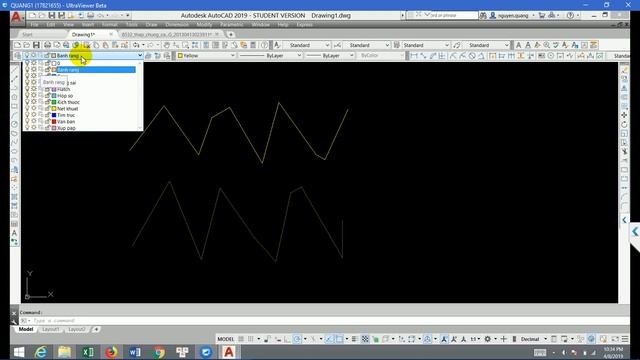640x360 pixels.
Task: Select the Diameter dimension tool
Action: (x=472, y=56)
